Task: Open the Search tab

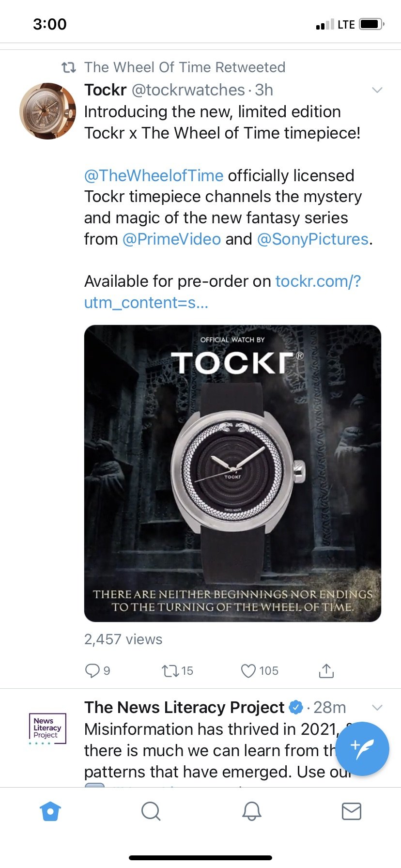Action: tap(151, 811)
